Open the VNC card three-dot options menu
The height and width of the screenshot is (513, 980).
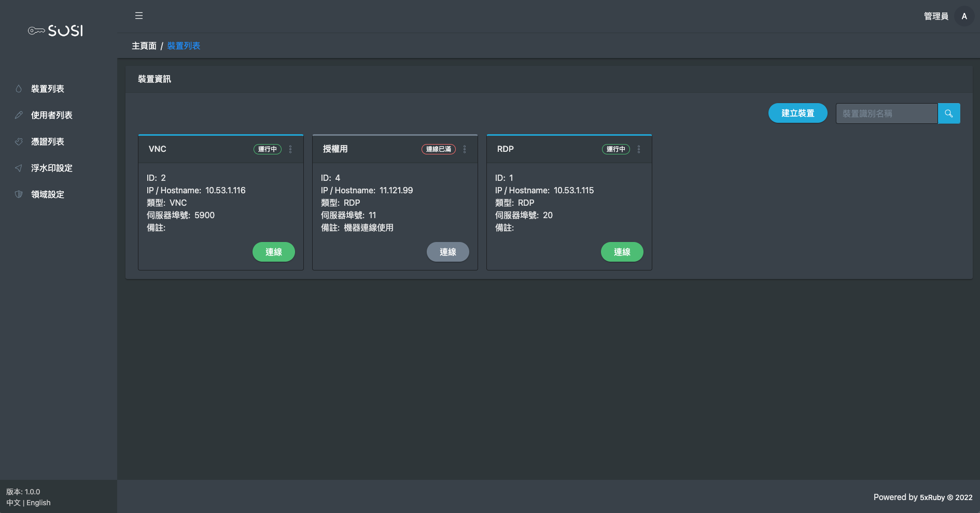click(290, 149)
